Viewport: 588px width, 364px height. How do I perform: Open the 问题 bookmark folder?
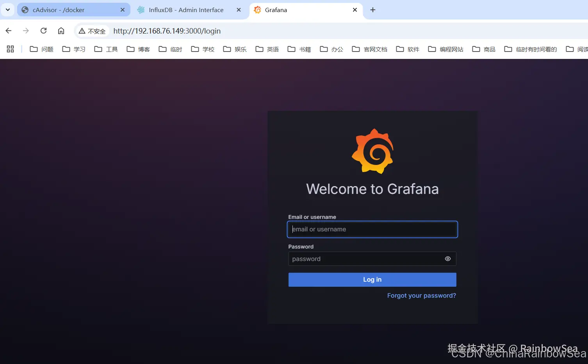coord(42,49)
